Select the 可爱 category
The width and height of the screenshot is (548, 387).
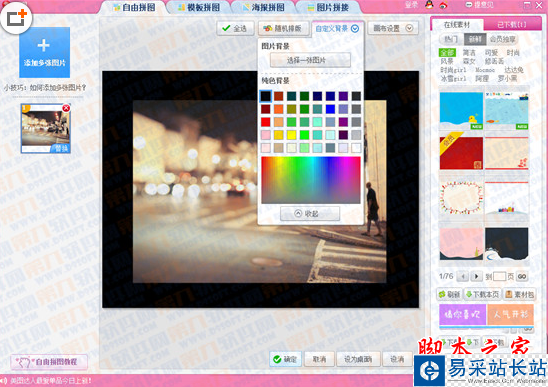[x=491, y=53]
